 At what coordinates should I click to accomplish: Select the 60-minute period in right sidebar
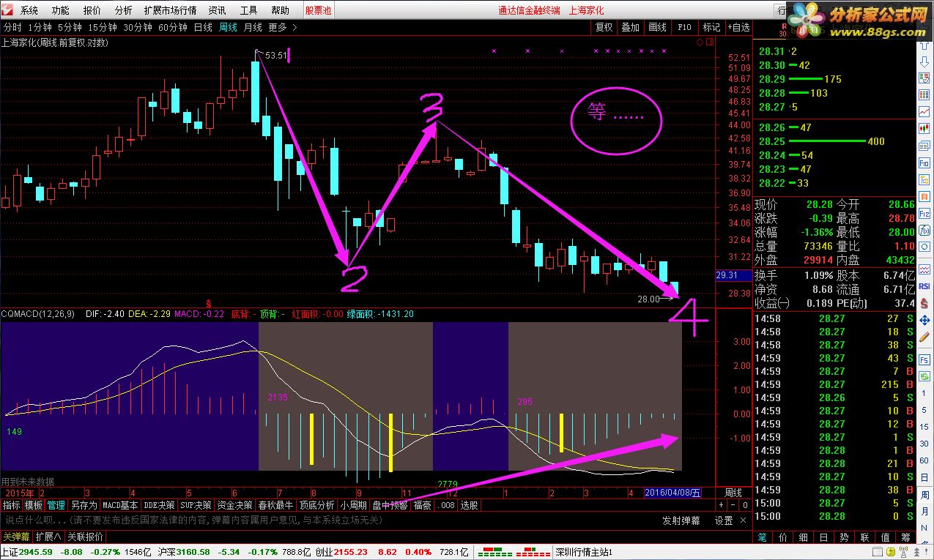tap(924, 460)
